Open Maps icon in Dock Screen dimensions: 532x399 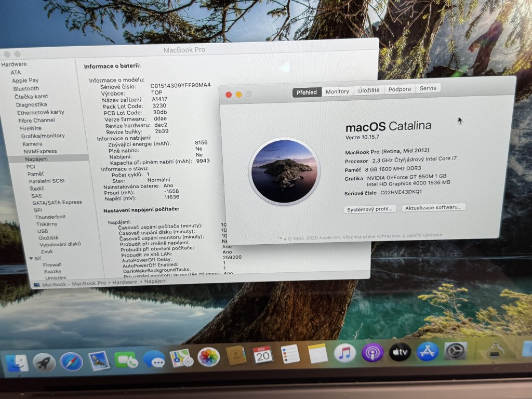181,358
